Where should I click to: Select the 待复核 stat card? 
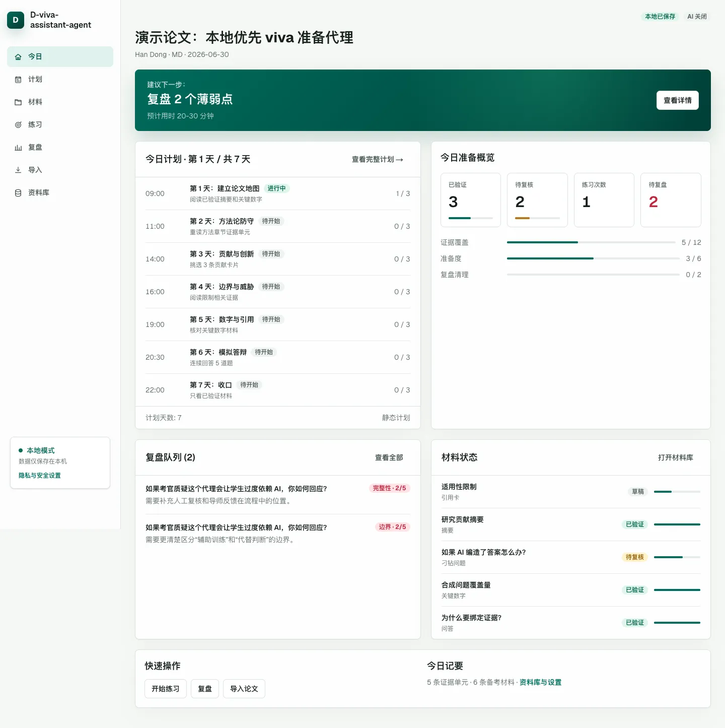click(537, 200)
